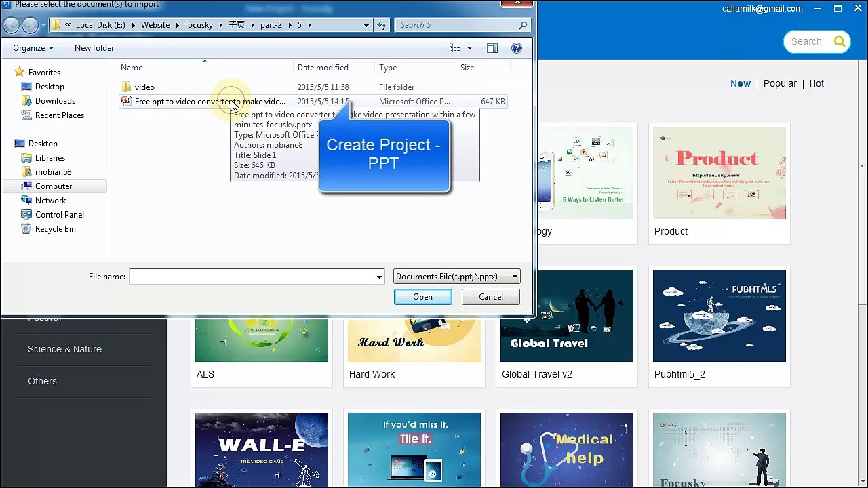Select Science & Nature category in Focusky sidebar

(x=64, y=349)
